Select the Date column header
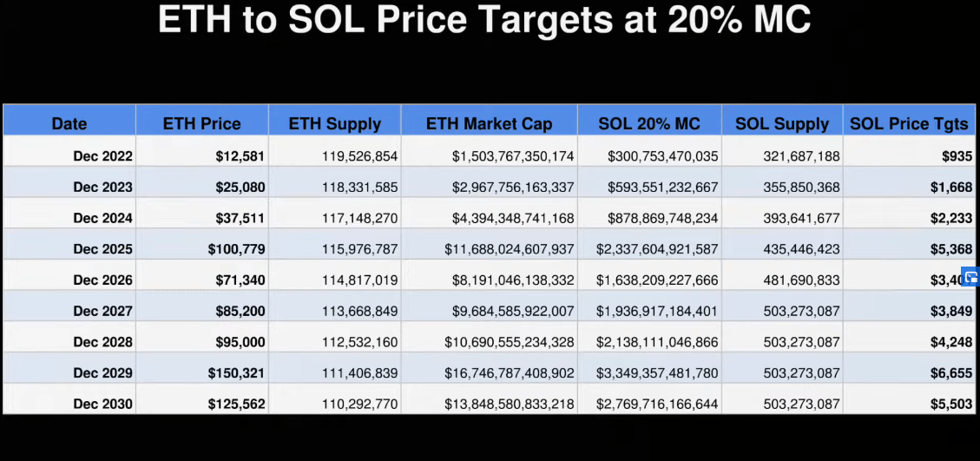 point(69,124)
